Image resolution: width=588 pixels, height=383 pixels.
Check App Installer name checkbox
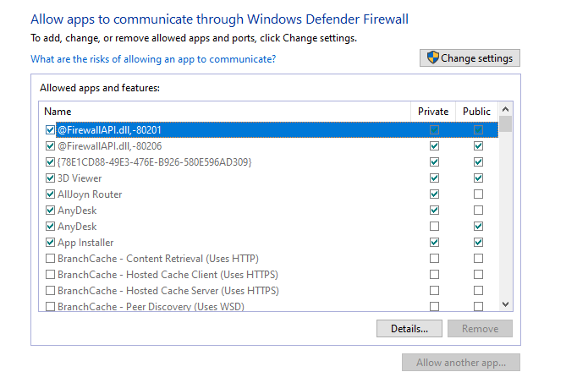coord(50,243)
